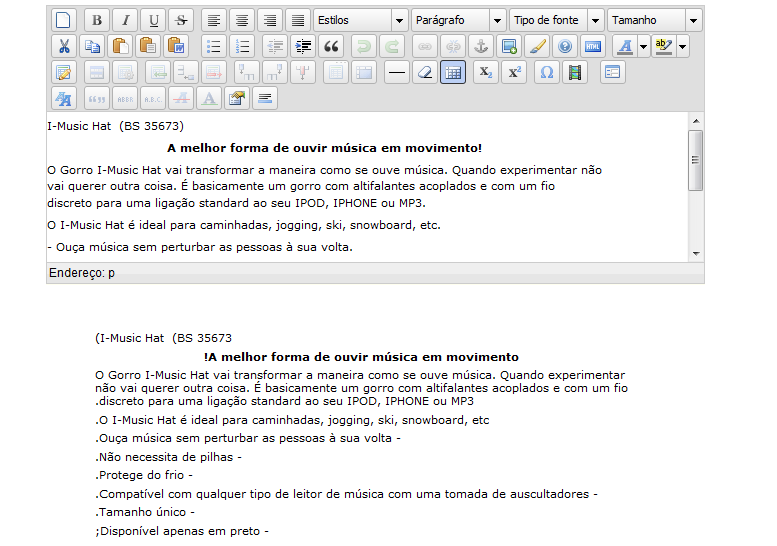Insert a bulleted list
This screenshot has height=546, width=777.
(x=214, y=47)
